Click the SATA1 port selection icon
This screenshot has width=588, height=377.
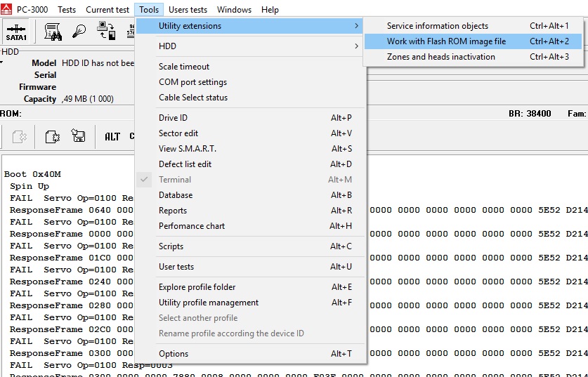coord(16,32)
